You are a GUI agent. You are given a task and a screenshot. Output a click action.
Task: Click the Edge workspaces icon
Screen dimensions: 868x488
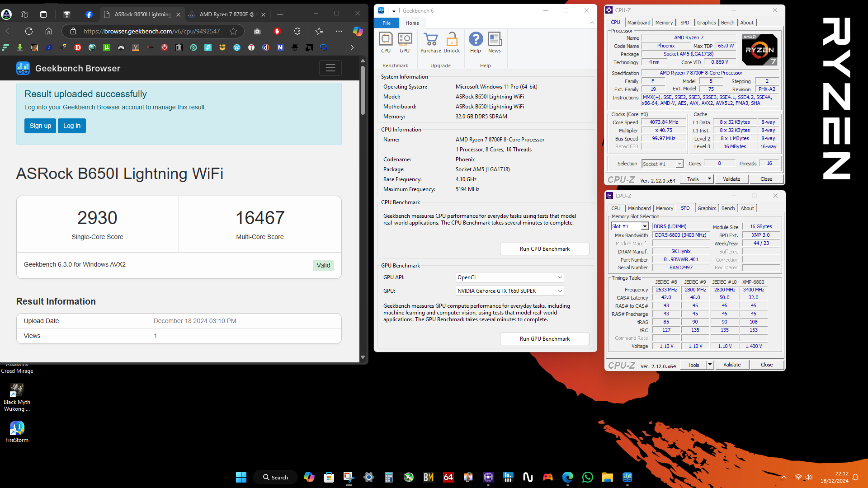tap(24, 14)
